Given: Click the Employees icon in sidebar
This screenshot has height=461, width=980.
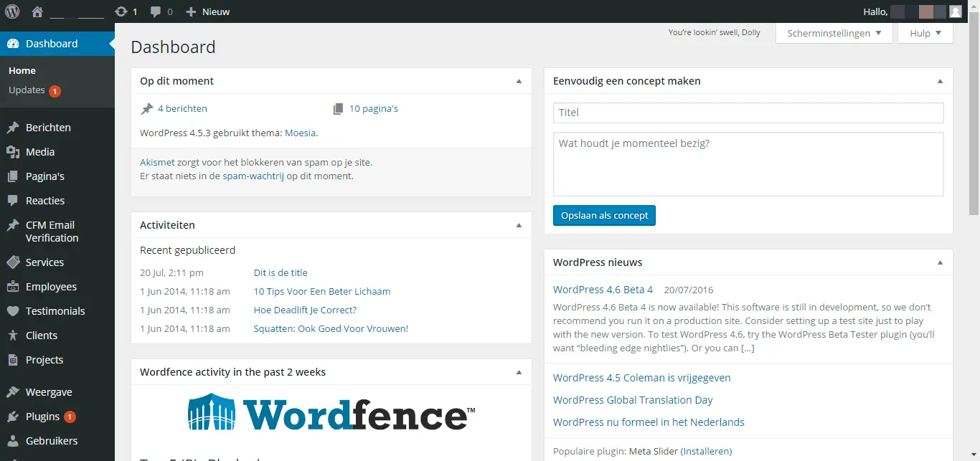Looking at the screenshot, I should pyautogui.click(x=13, y=287).
